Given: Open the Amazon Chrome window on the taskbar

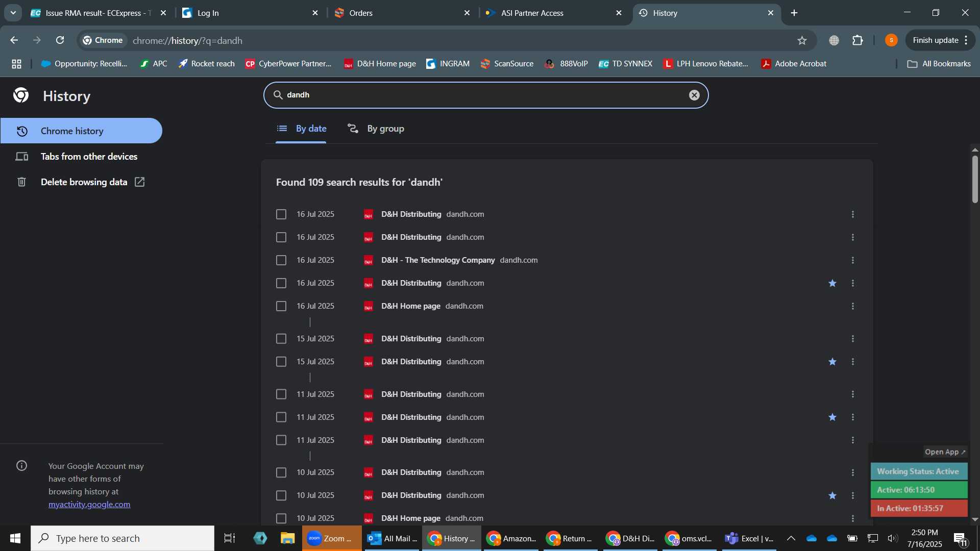Looking at the screenshot, I should click(511, 538).
